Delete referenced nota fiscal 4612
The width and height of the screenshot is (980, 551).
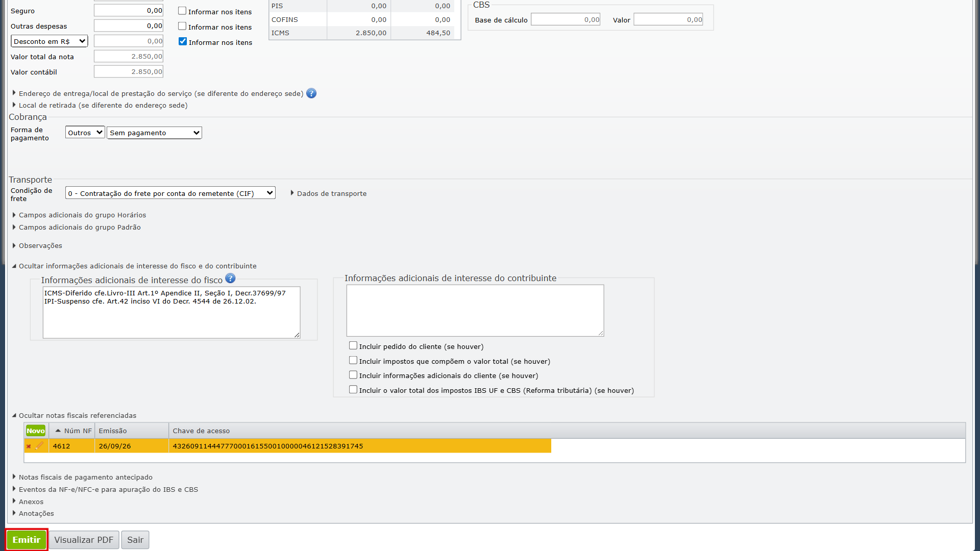pyautogui.click(x=29, y=446)
